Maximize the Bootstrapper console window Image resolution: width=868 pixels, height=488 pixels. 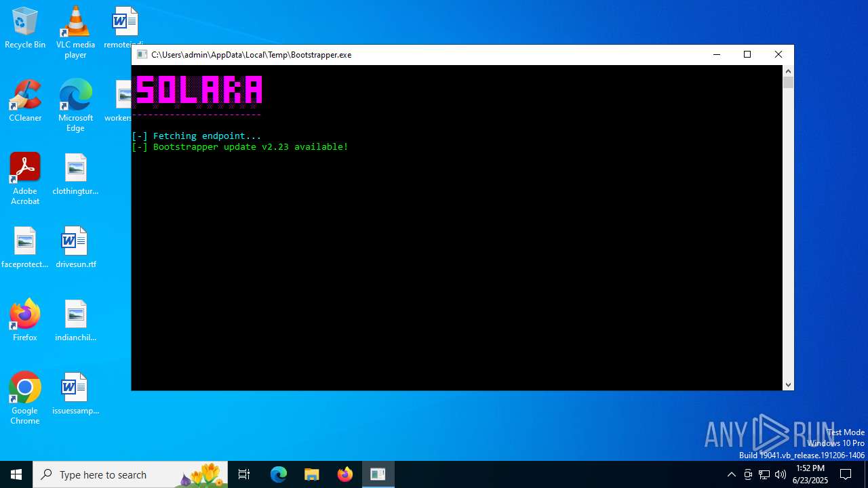[x=747, y=55]
